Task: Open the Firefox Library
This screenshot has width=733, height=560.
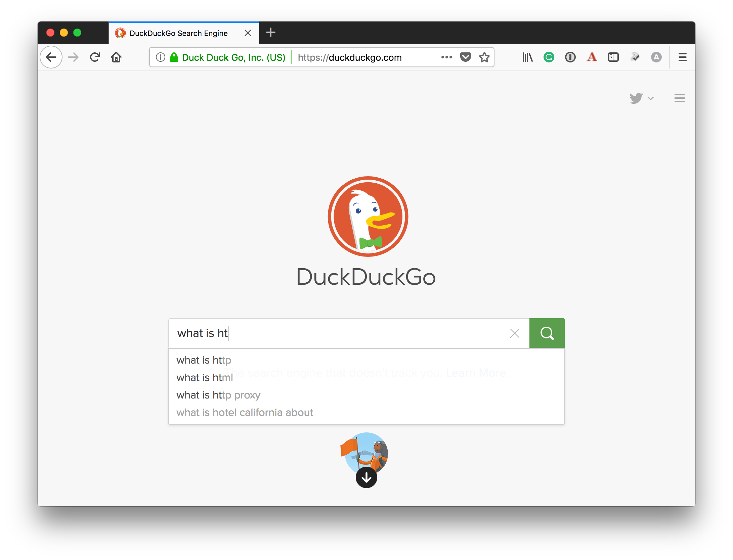Action: [x=527, y=57]
